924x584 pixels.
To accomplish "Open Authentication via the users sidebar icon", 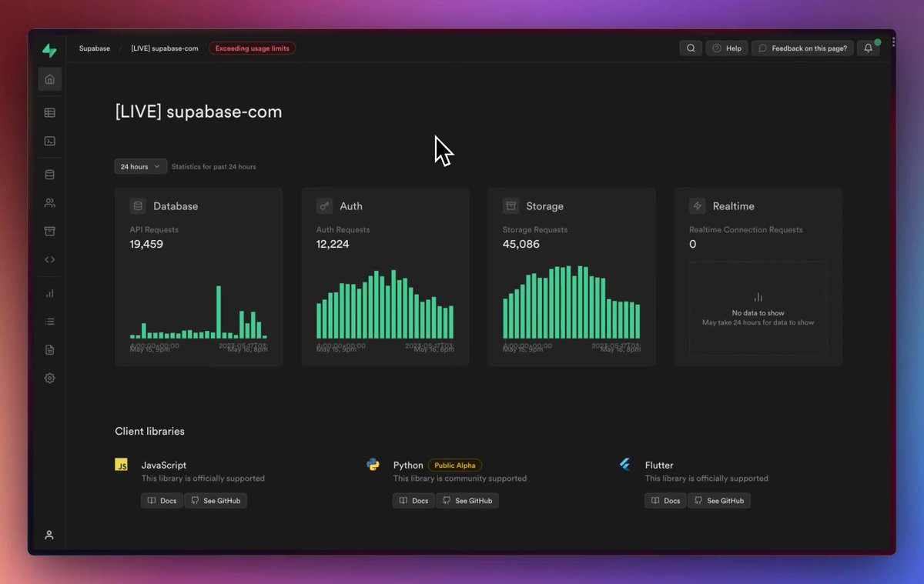I will (x=49, y=202).
